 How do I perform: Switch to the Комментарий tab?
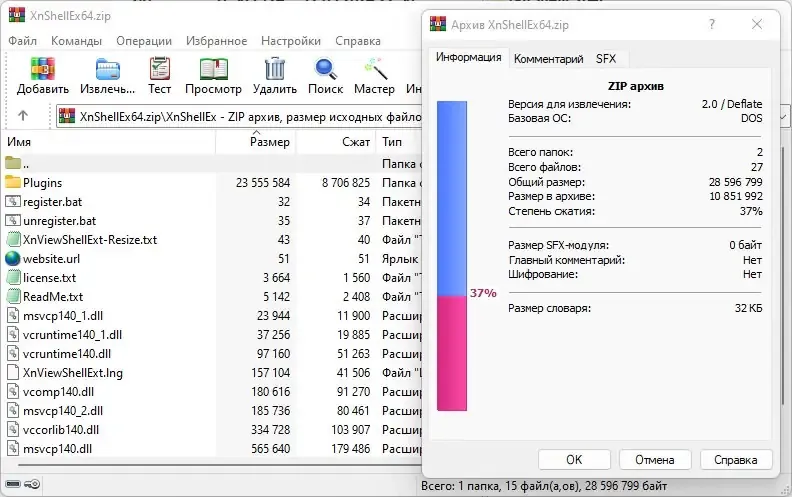click(x=548, y=59)
